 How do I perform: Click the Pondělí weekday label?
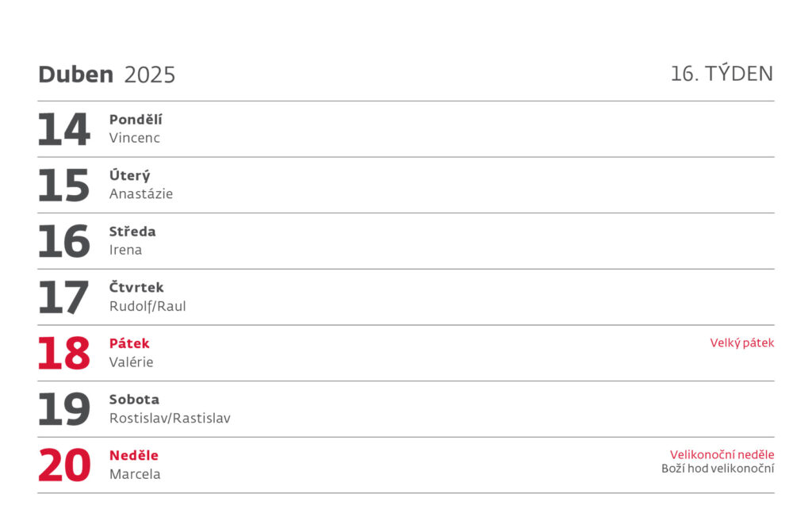click(x=136, y=120)
